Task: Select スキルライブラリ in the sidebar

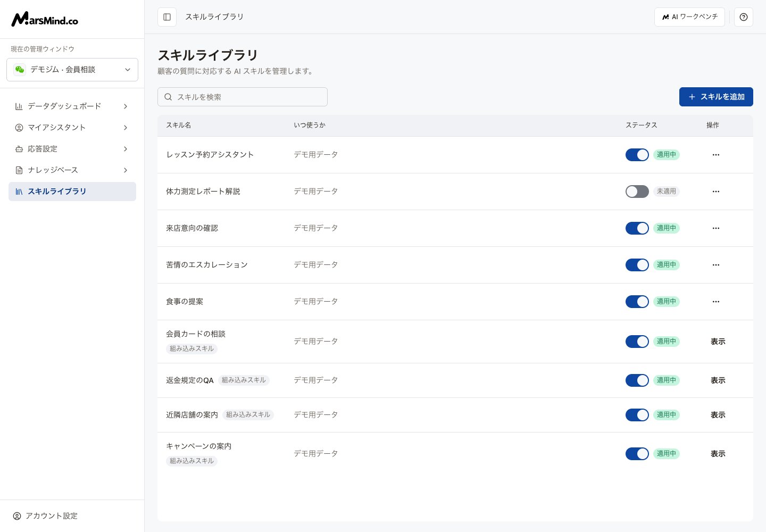Action: coord(72,192)
